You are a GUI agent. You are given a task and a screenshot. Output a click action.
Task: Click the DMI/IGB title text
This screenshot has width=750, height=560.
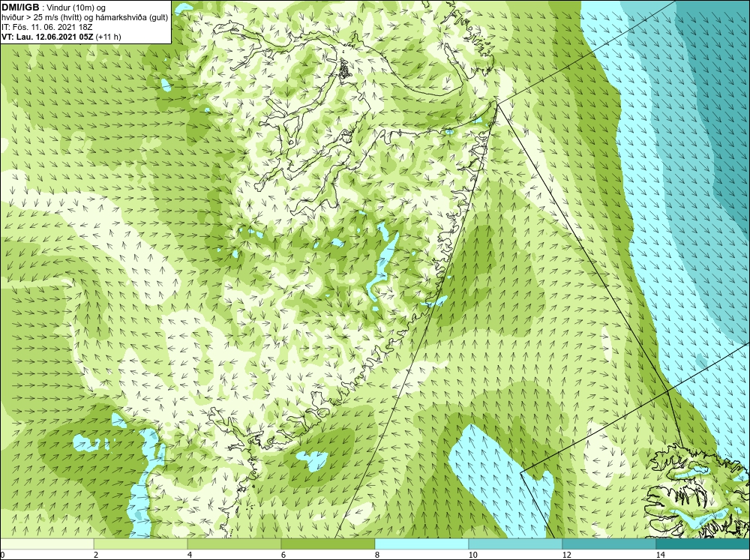(x=20, y=7)
